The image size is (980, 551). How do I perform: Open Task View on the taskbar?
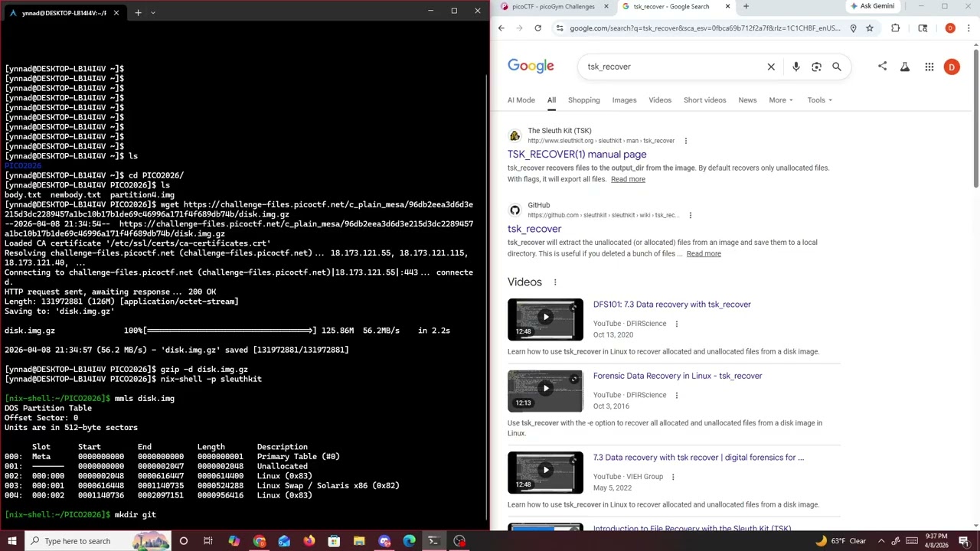pos(207,541)
